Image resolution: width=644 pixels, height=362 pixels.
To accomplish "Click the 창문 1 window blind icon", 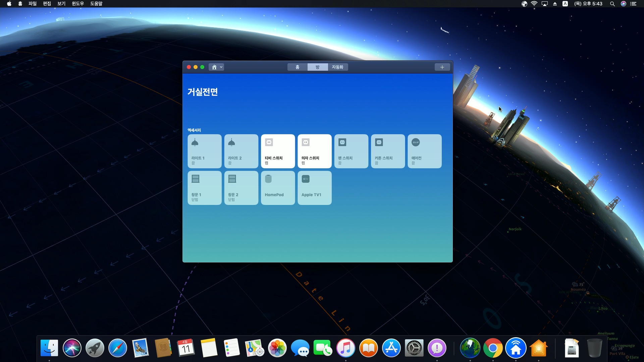I will point(196,179).
